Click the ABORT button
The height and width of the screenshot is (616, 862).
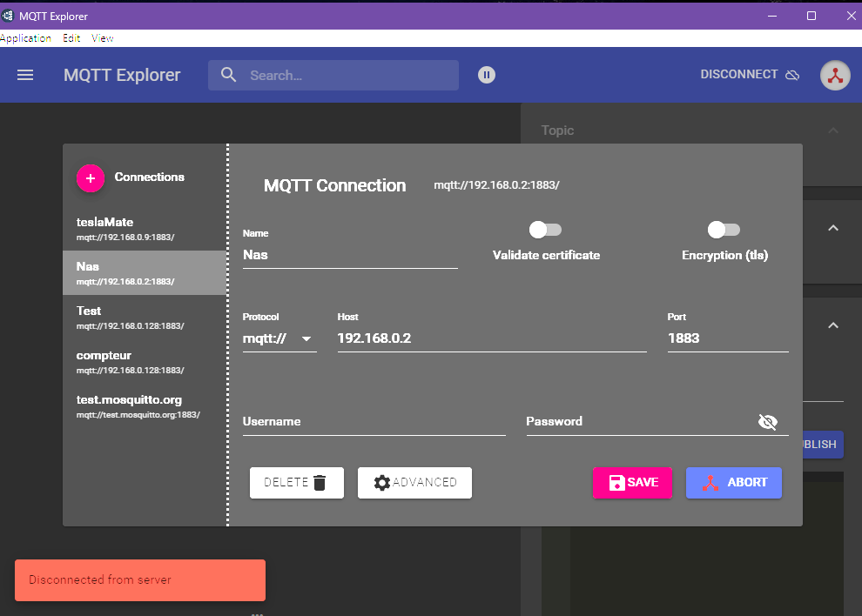[x=733, y=483]
